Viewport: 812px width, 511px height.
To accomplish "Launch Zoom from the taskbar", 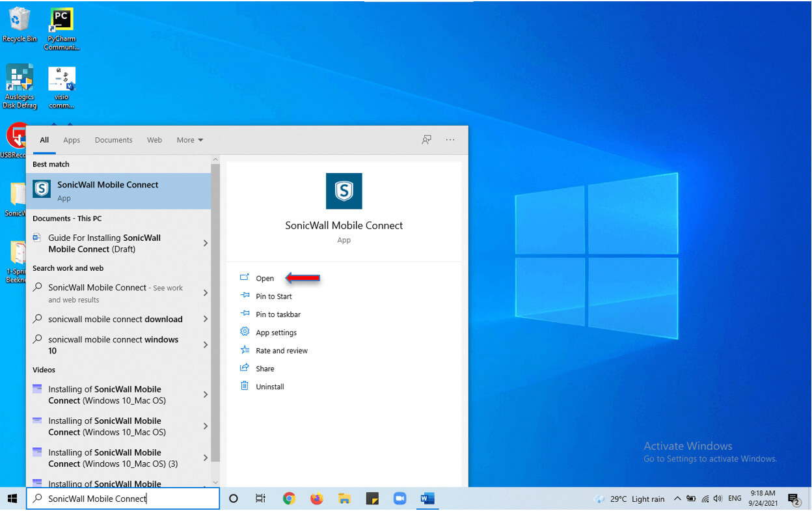I will [399, 498].
